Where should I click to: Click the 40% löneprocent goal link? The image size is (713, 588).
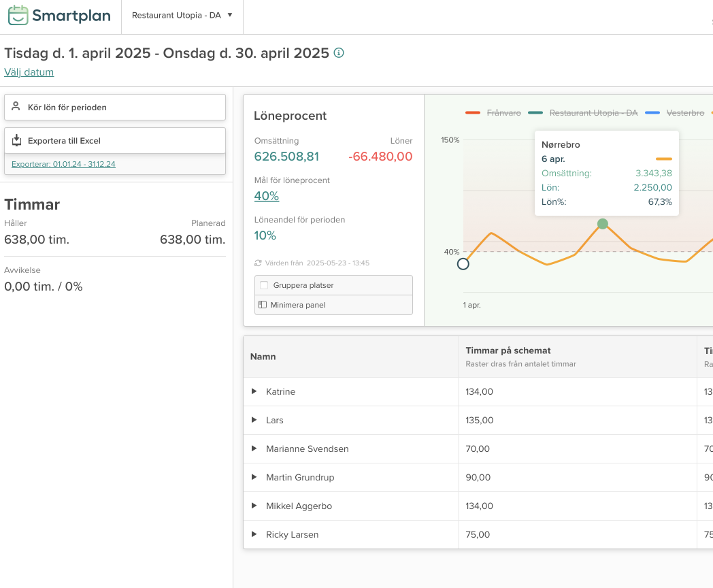(x=266, y=196)
